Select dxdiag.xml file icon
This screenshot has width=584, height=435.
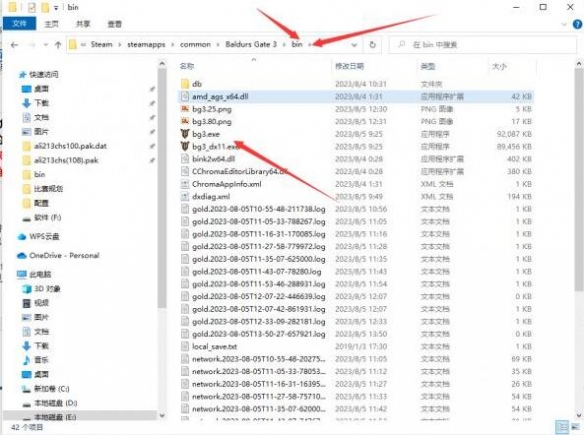point(185,197)
